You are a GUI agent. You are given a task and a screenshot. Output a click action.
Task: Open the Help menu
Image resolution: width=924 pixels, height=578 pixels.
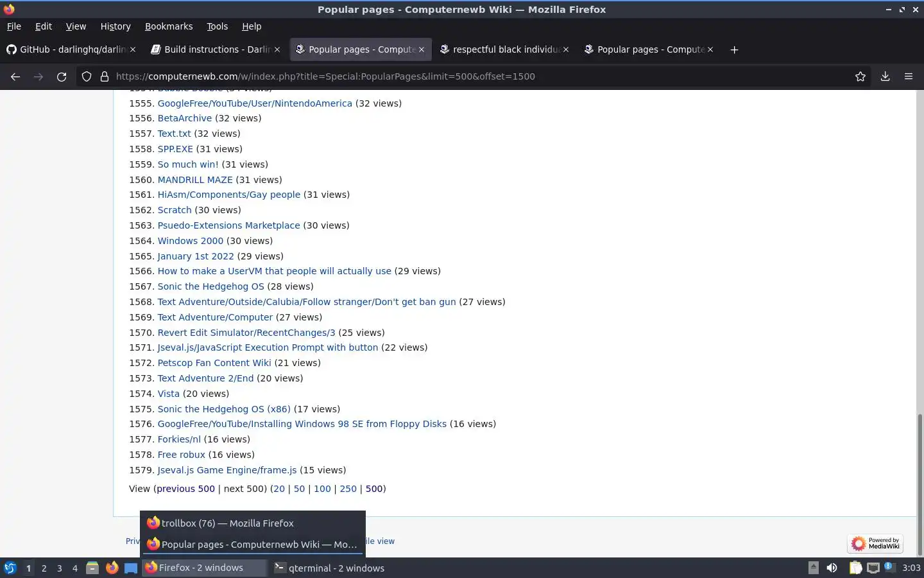tap(252, 26)
